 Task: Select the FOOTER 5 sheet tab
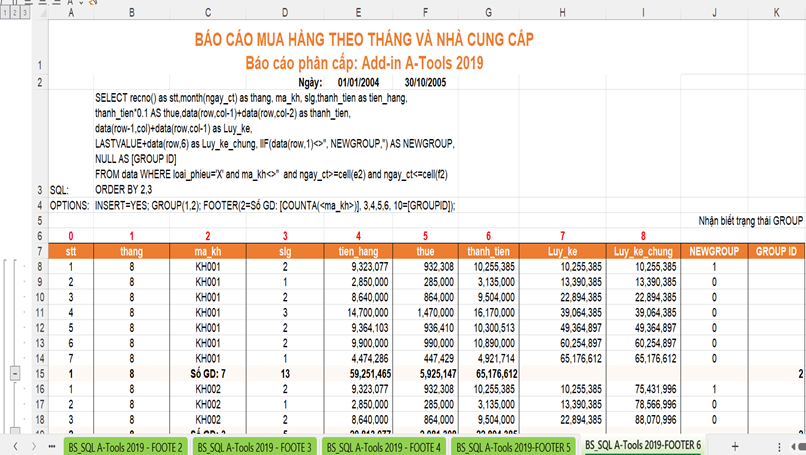(514, 447)
